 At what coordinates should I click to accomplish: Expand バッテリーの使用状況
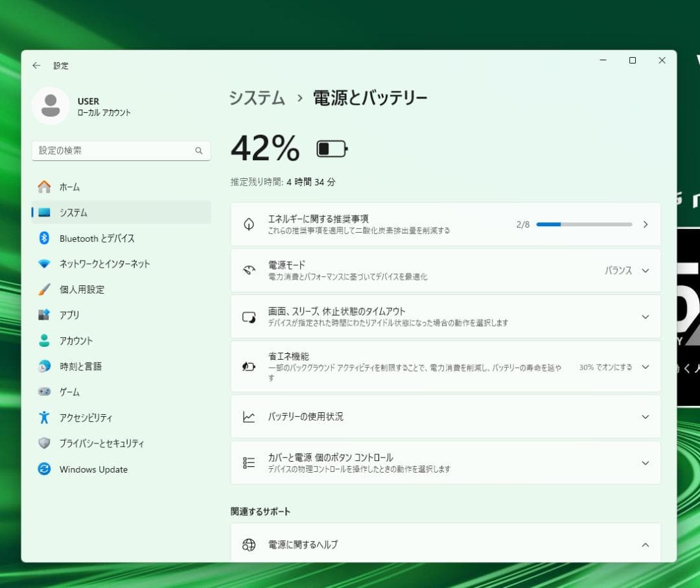tap(644, 417)
